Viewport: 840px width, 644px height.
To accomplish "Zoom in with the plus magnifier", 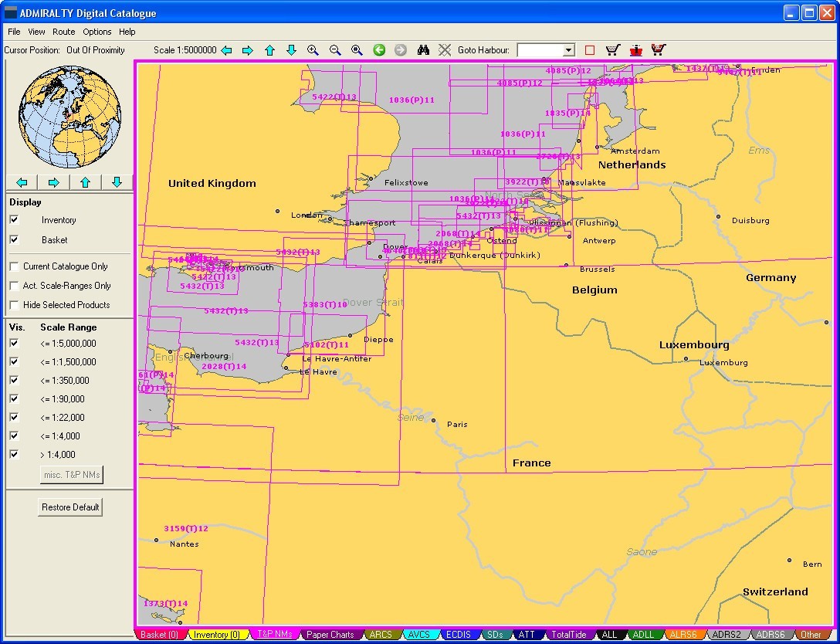I will tap(313, 50).
